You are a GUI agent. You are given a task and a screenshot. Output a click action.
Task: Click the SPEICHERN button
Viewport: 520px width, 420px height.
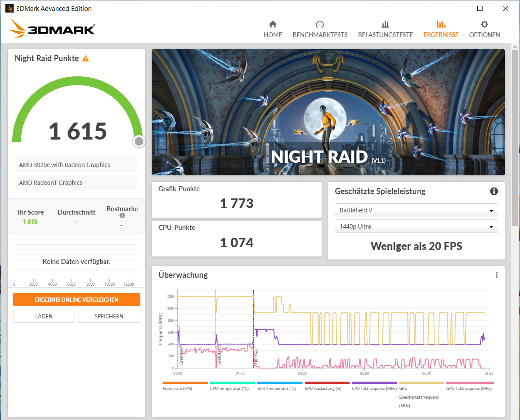tap(109, 316)
